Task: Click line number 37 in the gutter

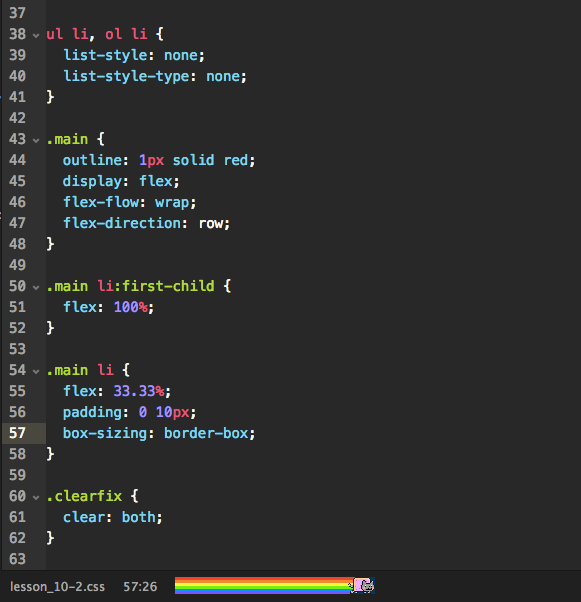Action: click(x=18, y=13)
